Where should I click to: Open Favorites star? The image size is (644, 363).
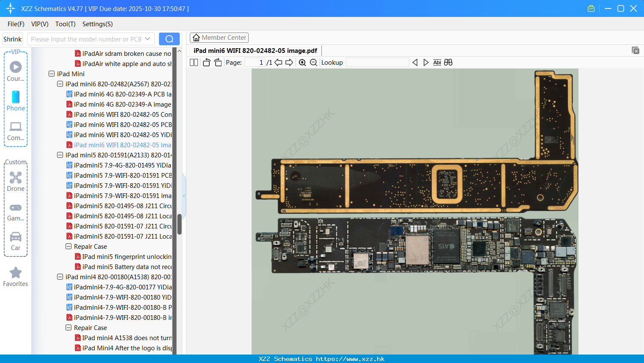point(16,272)
